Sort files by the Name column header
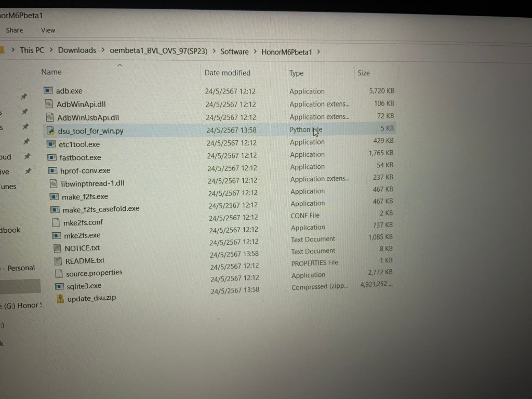The width and height of the screenshot is (532, 399). (x=51, y=72)
